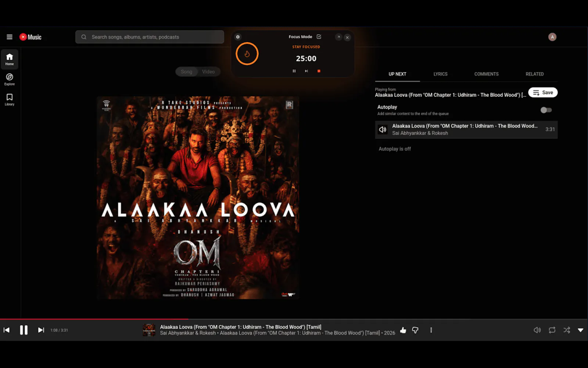This screenshot has height=368, width=588.
Task: Focus the search songs input field
Action: click(150, 37)
